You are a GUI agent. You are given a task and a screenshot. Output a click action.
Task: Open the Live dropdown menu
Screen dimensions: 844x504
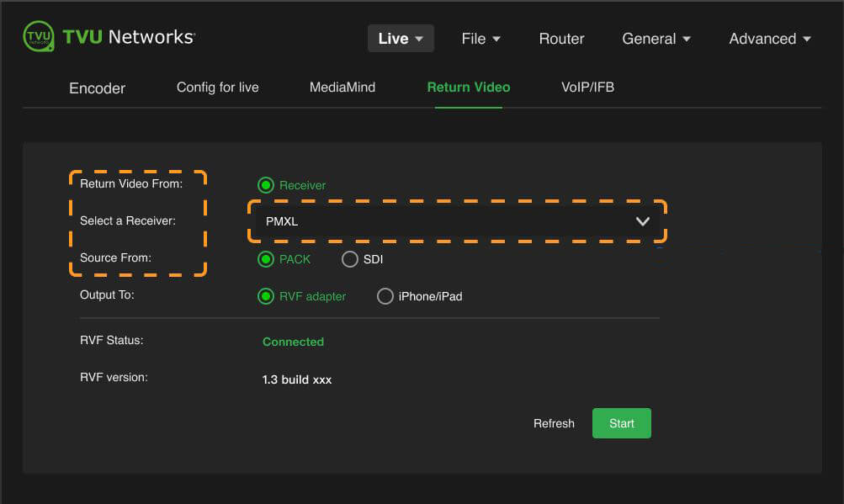click(x=401, y=38)
